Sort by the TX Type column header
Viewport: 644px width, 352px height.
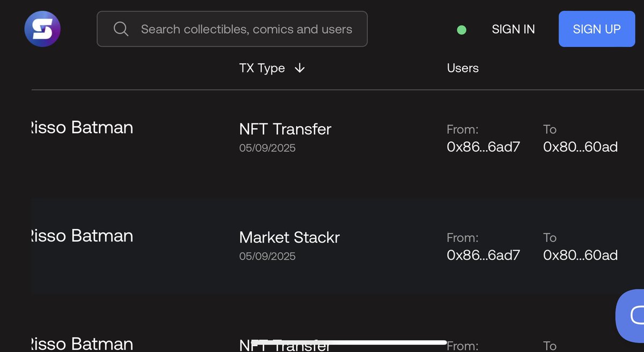click(x=262, y=68)
